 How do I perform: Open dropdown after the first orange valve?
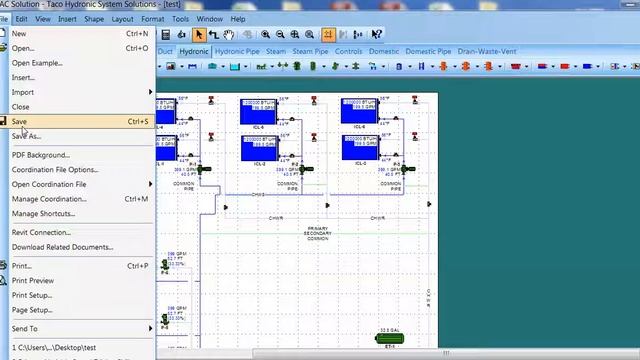coord(454,67)
